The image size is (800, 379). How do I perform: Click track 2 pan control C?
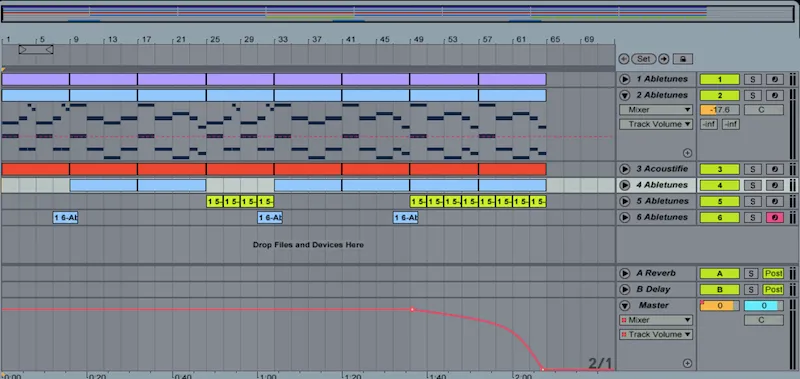763,110
